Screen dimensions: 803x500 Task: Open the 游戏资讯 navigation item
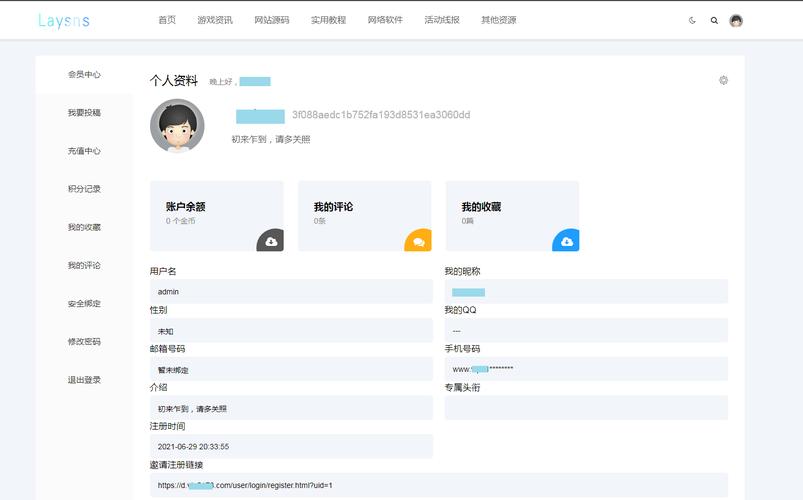coord(215,20)
